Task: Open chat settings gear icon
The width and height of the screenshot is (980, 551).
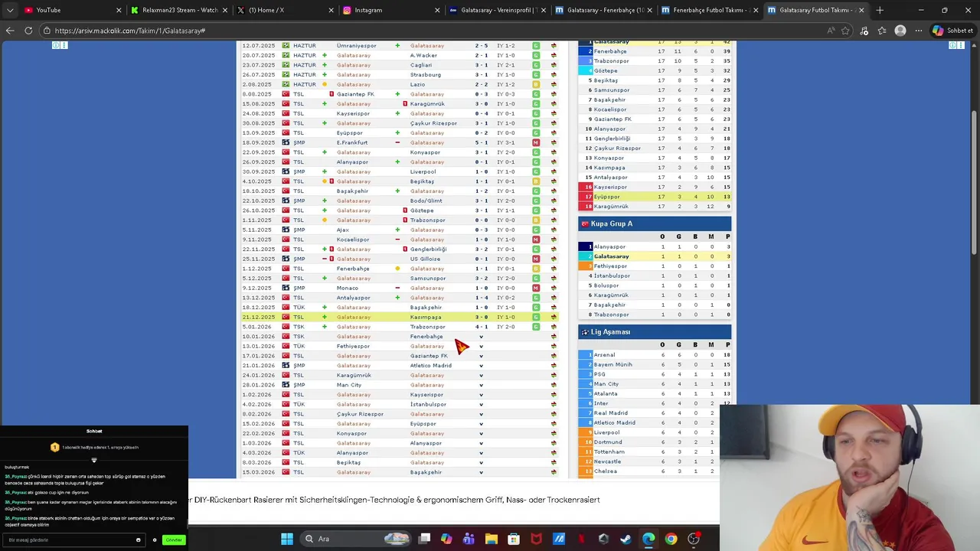Action: [x=155, y=540]
